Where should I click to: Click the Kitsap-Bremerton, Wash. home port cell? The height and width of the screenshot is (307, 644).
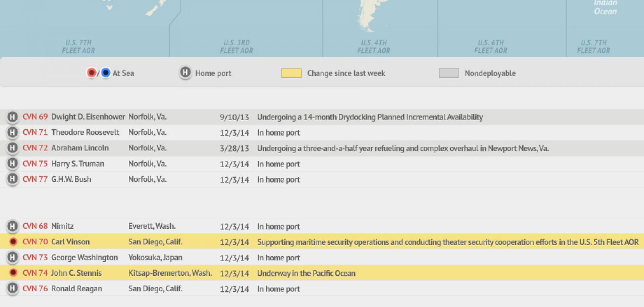pyautogui.click(x=170, y=273)
